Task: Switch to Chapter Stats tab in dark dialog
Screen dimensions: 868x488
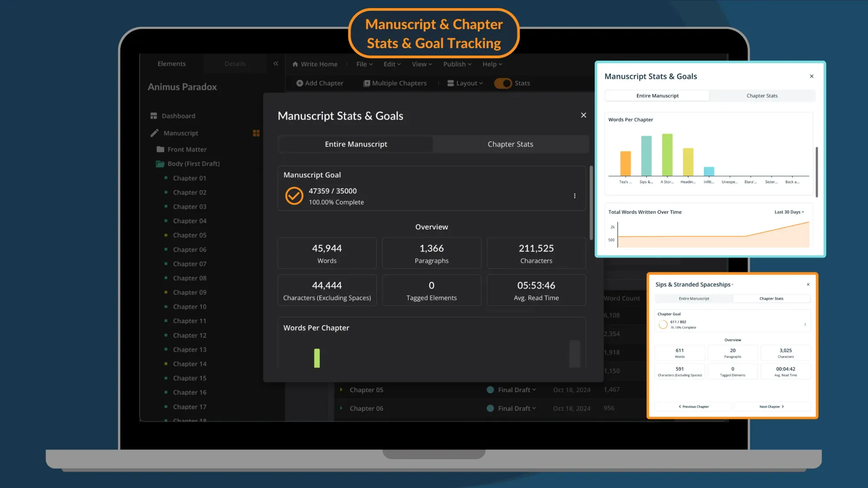Action: pyautogui.click(x=510, y=144)
